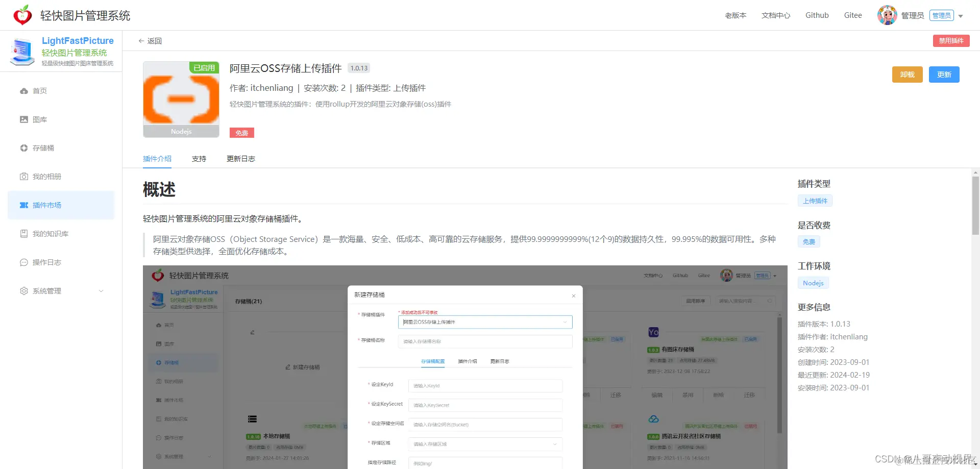This screenshot has width=980, height=469.
Task: Click the version tag 1.0.13
Action: [359, 68]
